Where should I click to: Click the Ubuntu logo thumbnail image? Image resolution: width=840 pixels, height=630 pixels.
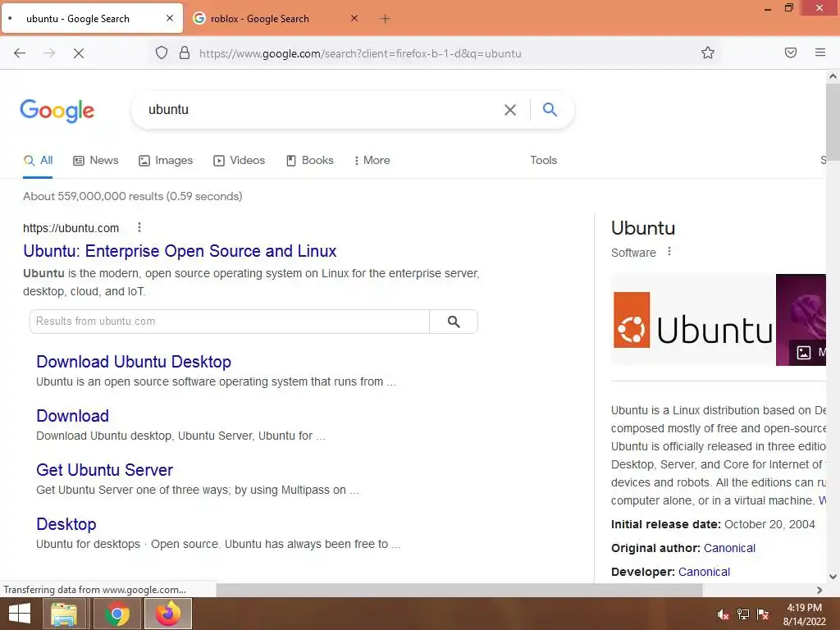click(693, 320)
